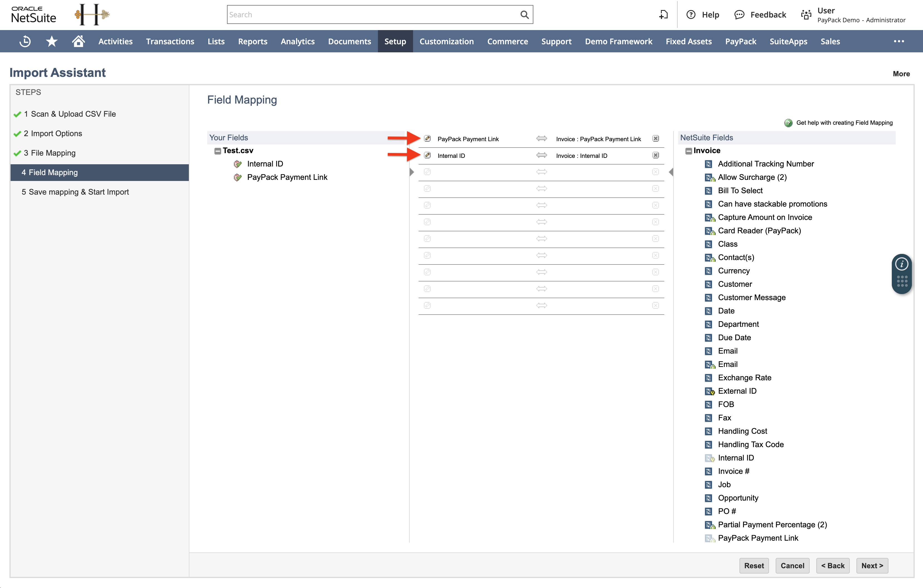
Task: Select the Invoice # NetSuite field
Action: (x=734, y=471)
